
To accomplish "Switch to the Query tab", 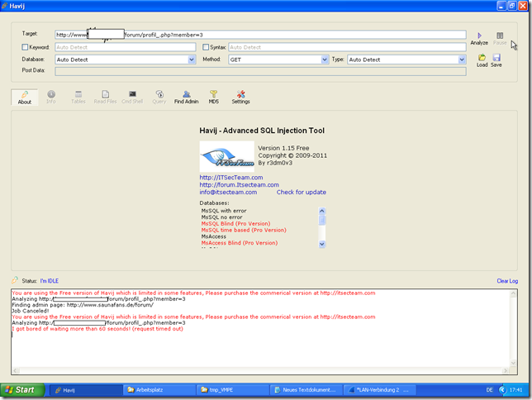I will click(159, 98).
